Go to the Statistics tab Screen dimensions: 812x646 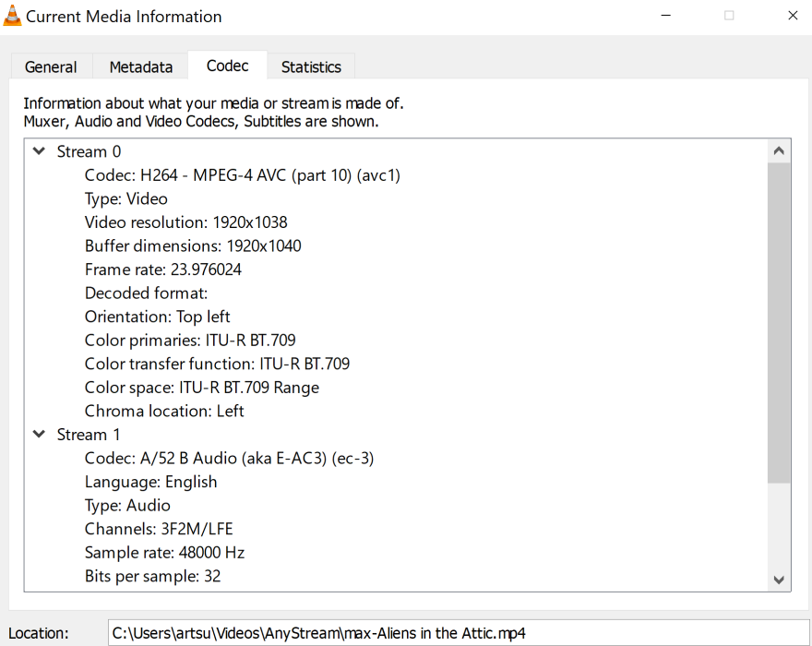[311, 66]
